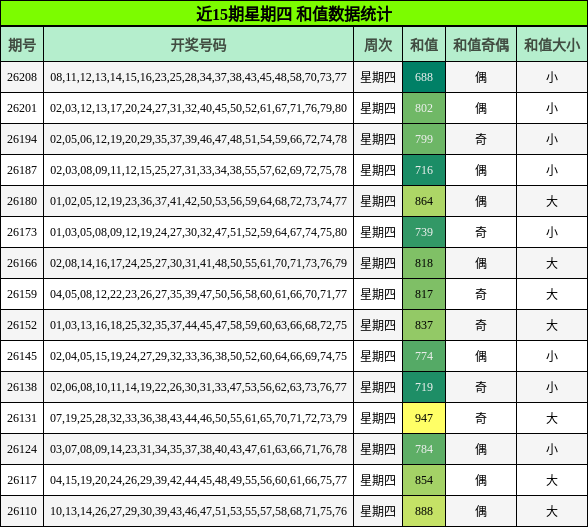Image resolution: width=588 pixels, height=527 pixels.
Task: Select issue number 26110
Action: pyautogui.click(x=22, y=511)
